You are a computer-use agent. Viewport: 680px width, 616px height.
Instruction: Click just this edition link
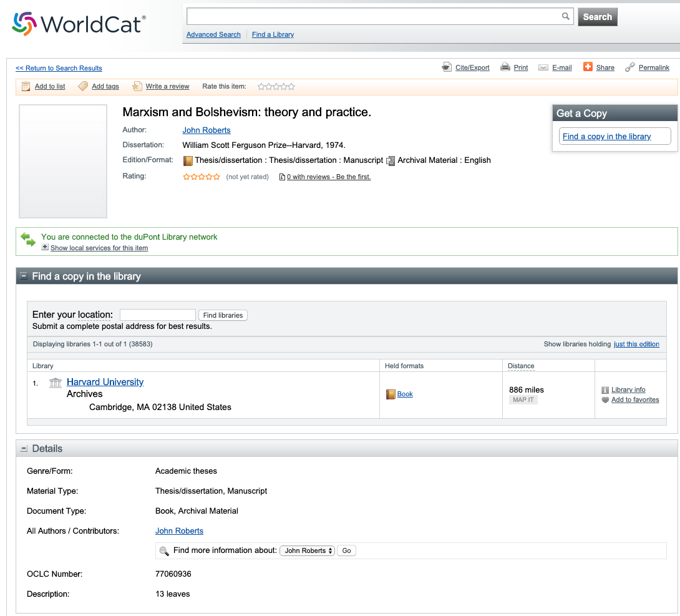click(636, 344)
